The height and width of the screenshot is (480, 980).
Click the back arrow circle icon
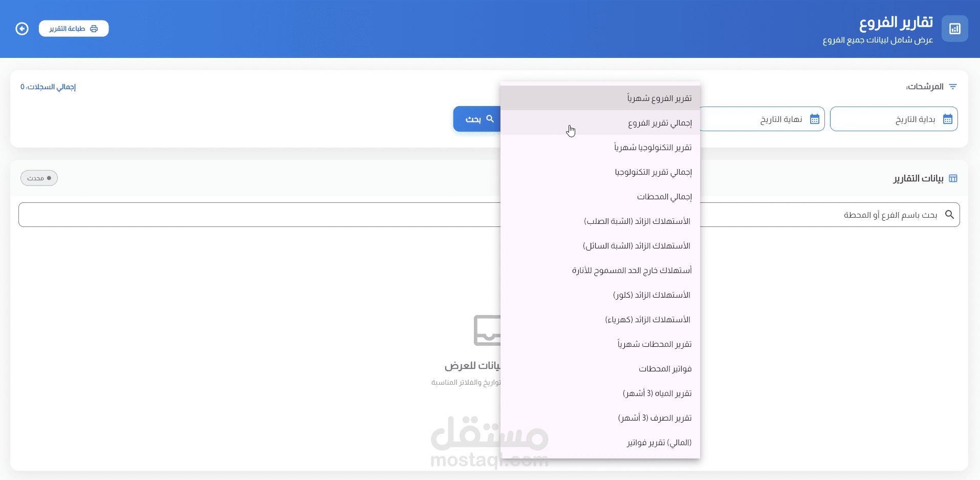22,29
